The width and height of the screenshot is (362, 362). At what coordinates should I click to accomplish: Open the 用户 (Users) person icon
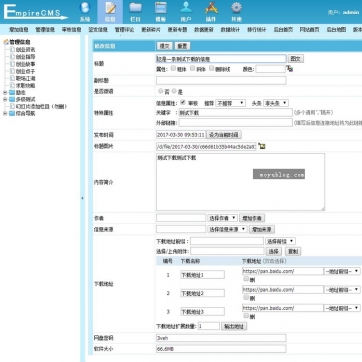click(186, 8)
